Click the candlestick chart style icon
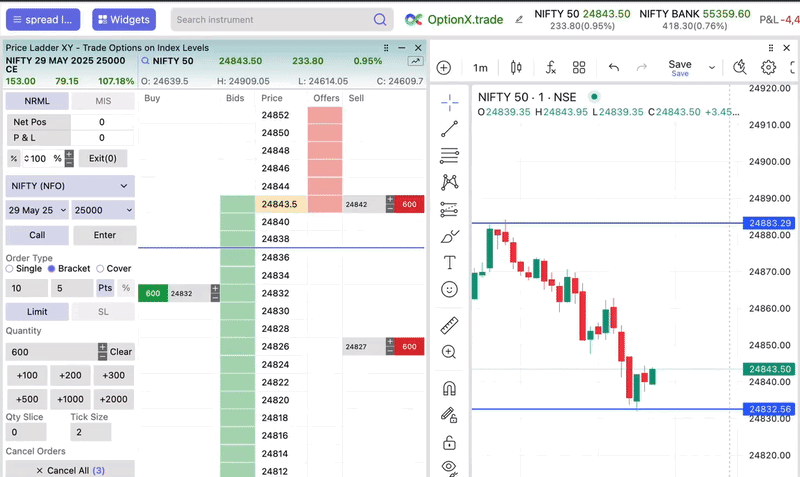Image resolution: width=800 pixels, height=477 pixels. (x=516, y=67)
